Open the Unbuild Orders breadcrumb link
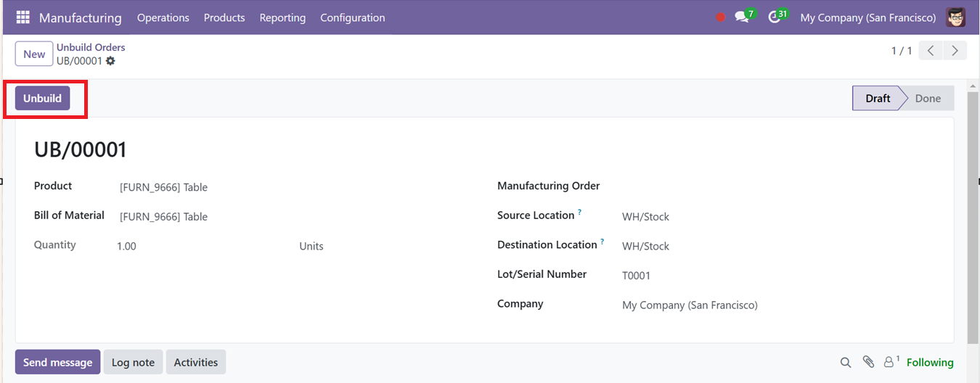The width and height of the screenshot is (980, 383). (91, 47)
